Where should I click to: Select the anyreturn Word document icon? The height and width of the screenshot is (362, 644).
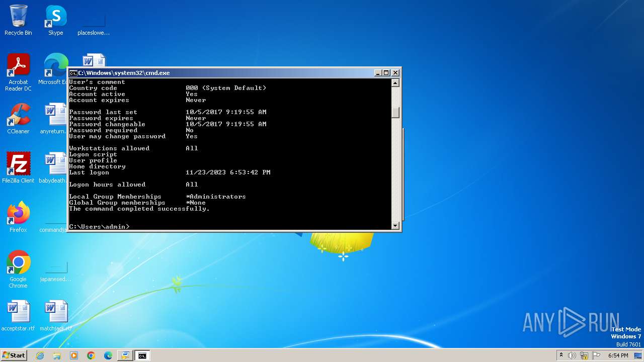click(x=54, y=119)
